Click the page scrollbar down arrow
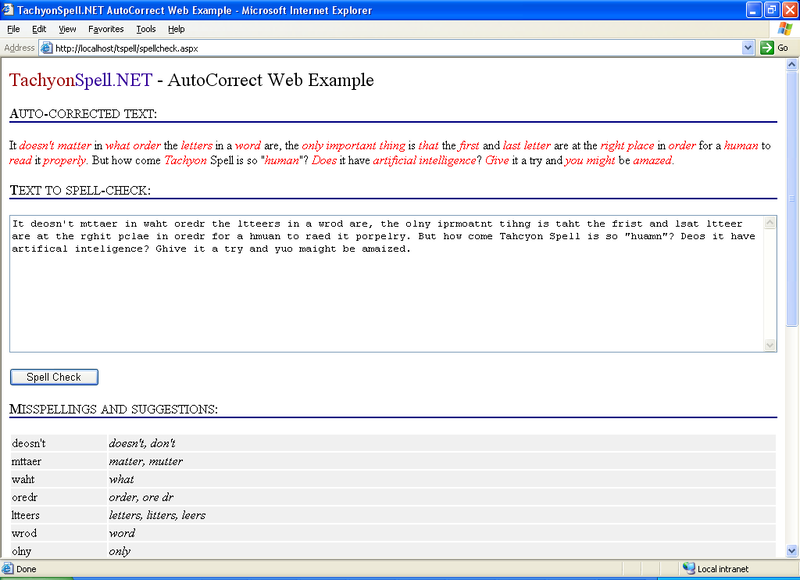Viewport: 800px width, 580px height. (x=792, y=551)
